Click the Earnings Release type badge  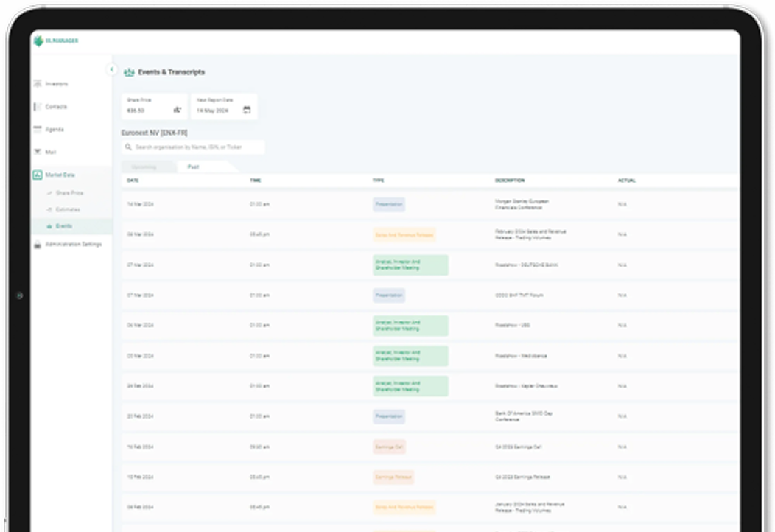393,477
